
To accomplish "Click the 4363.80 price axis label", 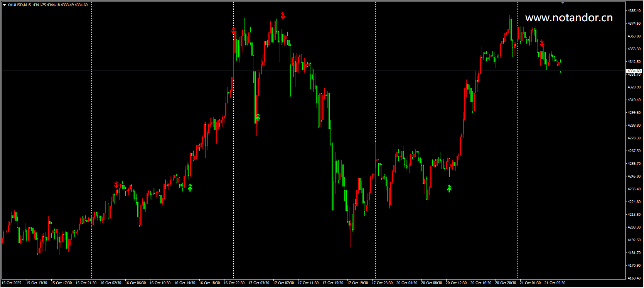I will (x=634, y=36).
